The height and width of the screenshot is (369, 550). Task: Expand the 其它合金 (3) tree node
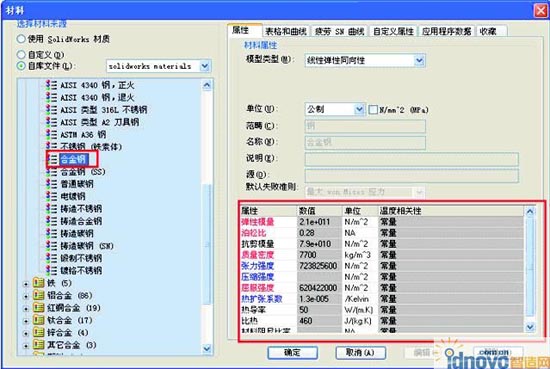pyautogui.click(x=26, y=346)
